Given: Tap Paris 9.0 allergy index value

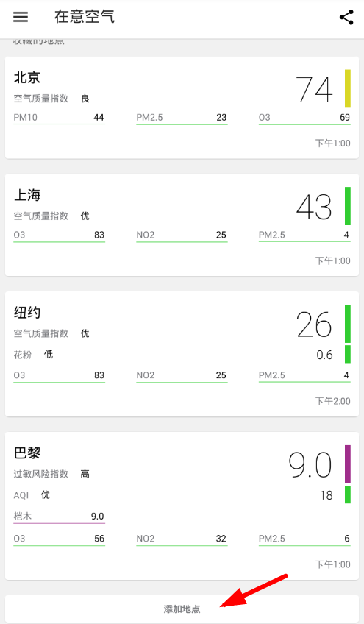Looking at the screenshot, I should coord(310,465).
